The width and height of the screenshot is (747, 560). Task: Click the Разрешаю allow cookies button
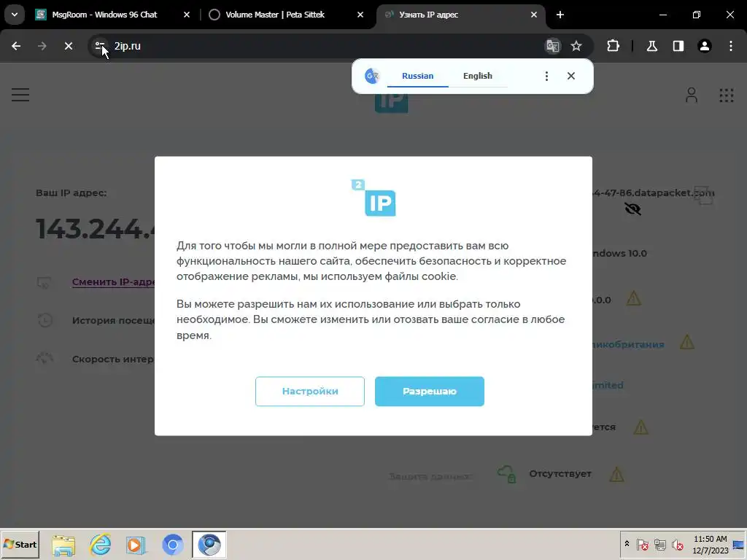(429, 392)
